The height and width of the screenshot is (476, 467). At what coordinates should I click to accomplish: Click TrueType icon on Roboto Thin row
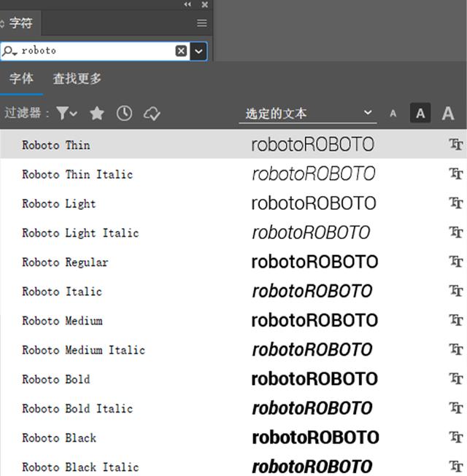(x=456, y=144)
